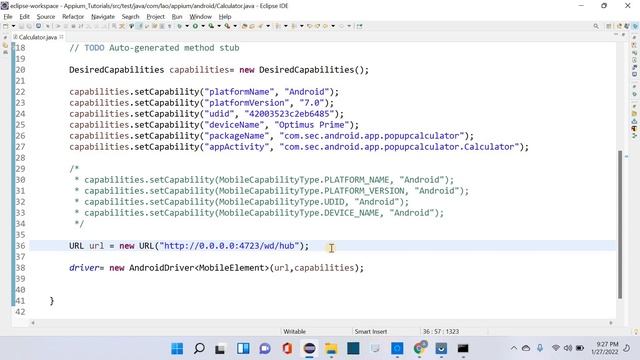Click the highlighted active toggle in main toolbar

point(140,26)
